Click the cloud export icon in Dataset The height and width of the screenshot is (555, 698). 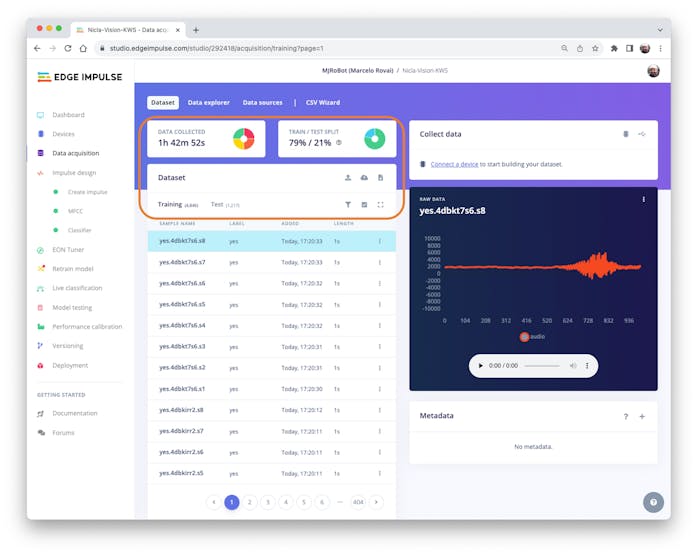[x=364, y=178]
